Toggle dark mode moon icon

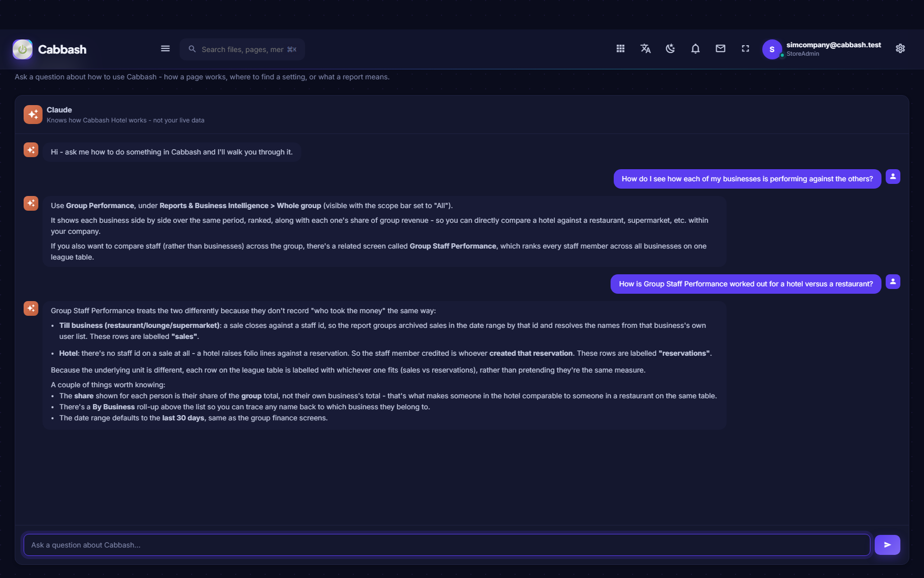coord(670,49)
